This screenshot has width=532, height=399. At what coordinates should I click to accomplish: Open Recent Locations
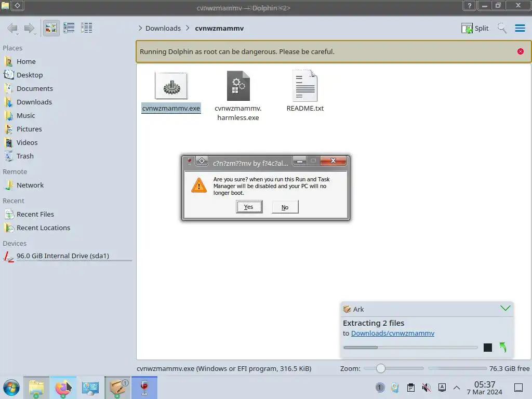[43, 228]
